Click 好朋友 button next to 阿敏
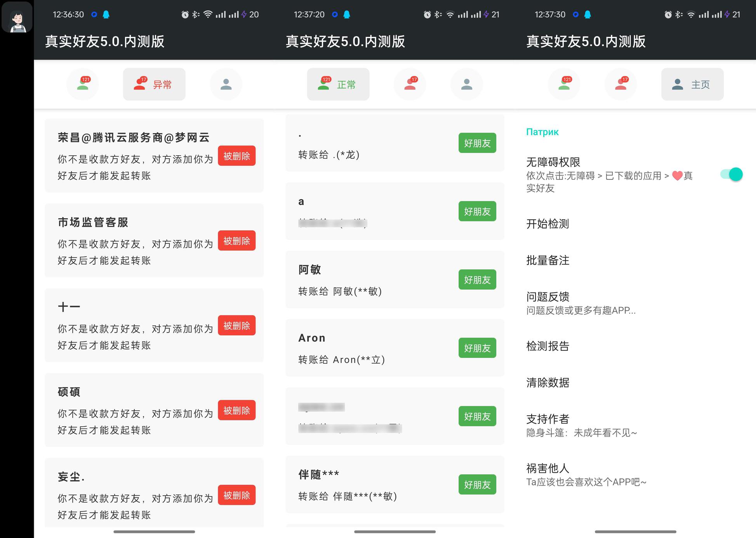756x538 pixels. [477, 280]
